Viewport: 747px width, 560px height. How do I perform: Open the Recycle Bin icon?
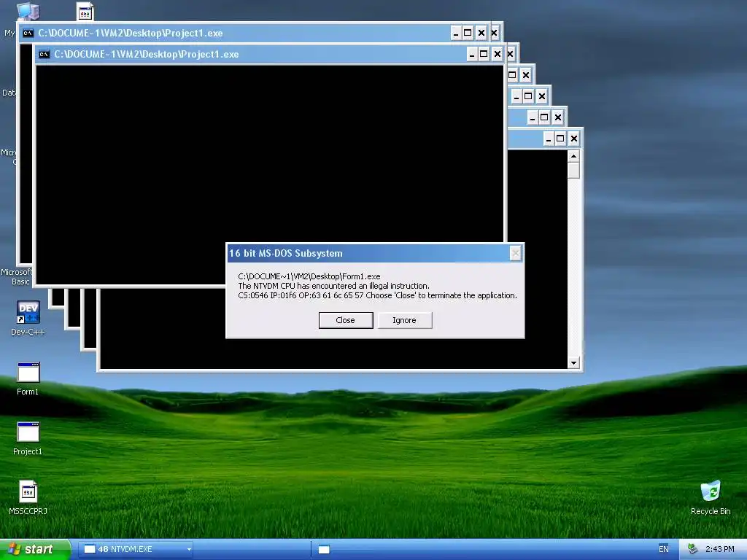click(x=711, y=497)
